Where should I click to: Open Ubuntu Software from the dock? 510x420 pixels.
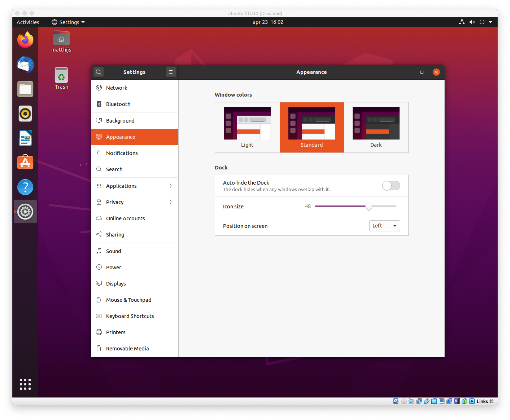(25, 163)
